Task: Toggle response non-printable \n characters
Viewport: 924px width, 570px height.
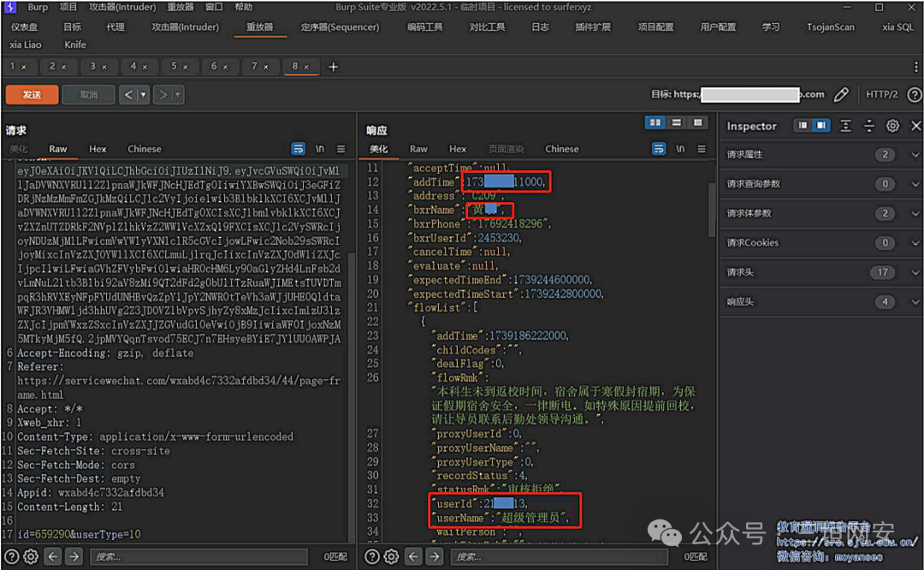Action: tap(680, 149)
